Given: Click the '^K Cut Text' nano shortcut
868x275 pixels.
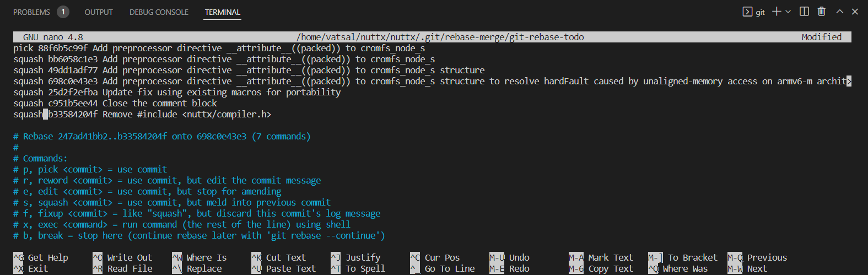Looking at the screenshot, I should pyautogui.click(x=279, y=257).
